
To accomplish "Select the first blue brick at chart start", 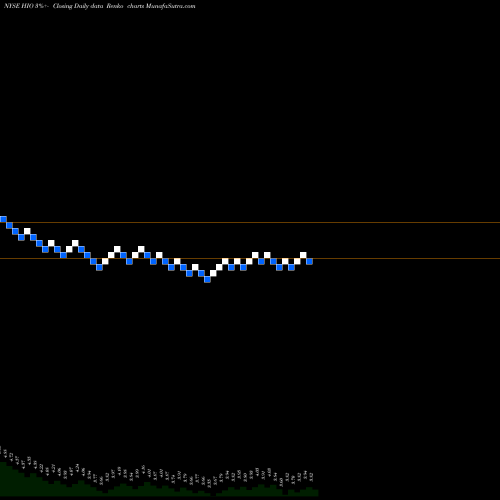I will coord(3,219).
